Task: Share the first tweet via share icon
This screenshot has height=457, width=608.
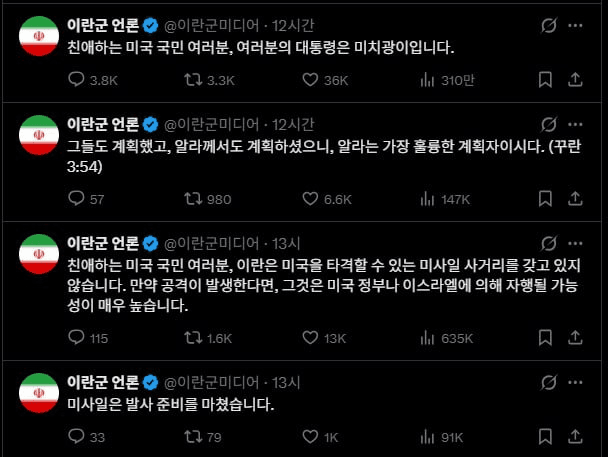Action: click(580, 80)
